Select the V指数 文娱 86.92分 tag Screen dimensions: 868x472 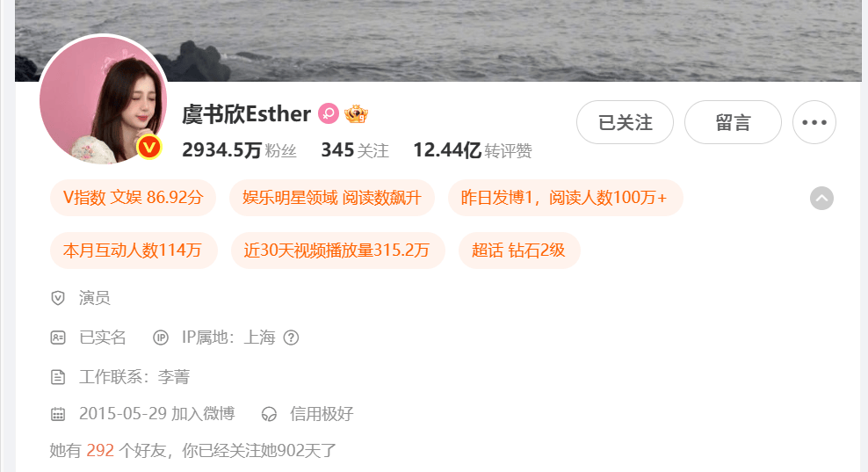click(133, 198)
